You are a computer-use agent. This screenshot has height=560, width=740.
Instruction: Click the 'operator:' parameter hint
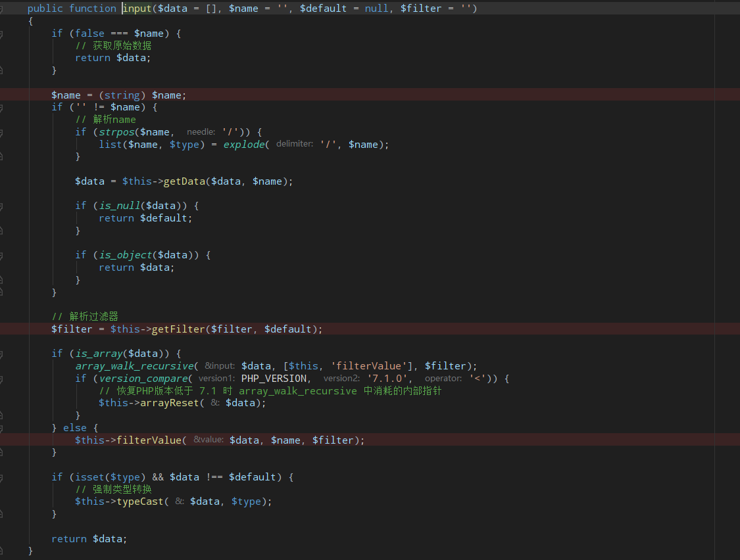pyautogui.click(x=443, y=379)
